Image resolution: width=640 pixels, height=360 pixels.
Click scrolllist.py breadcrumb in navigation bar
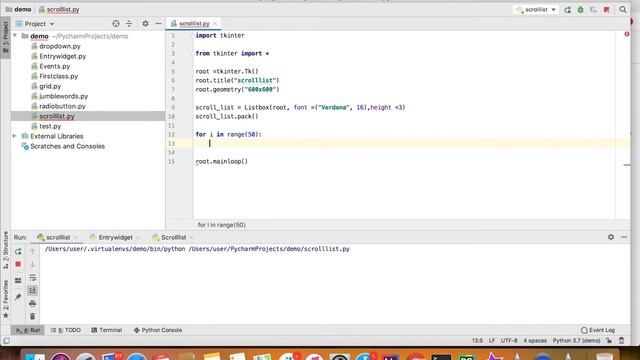pos(59,9)
